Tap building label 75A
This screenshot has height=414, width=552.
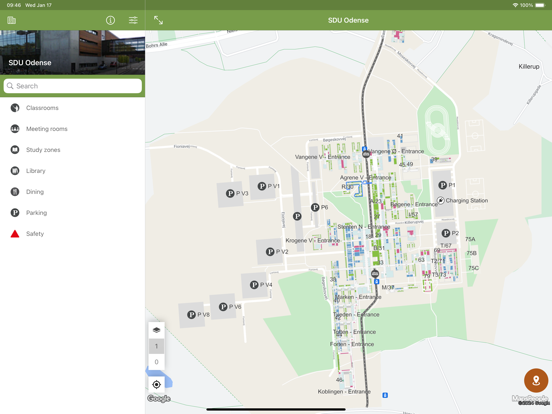tap(470, 239)
